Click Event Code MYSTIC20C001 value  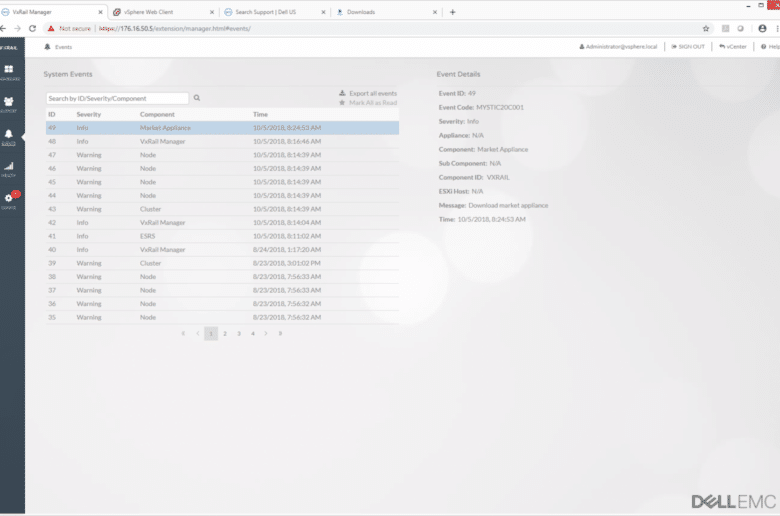tap(500, 107)
